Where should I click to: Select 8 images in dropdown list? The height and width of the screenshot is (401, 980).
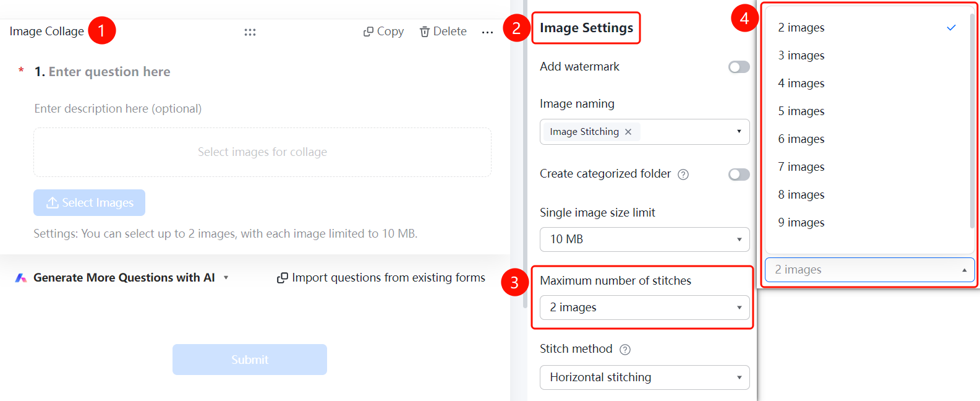[867, 195]
